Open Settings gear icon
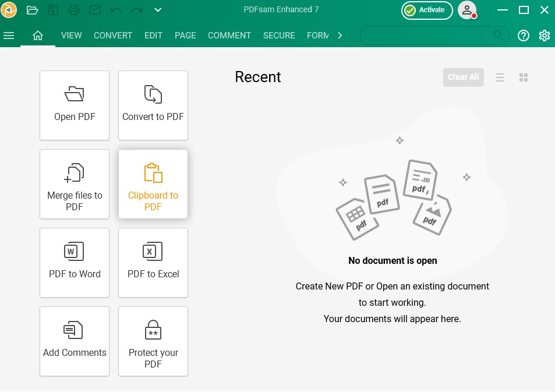The width and height of the screenshot is (555, 392). [545, 36]
